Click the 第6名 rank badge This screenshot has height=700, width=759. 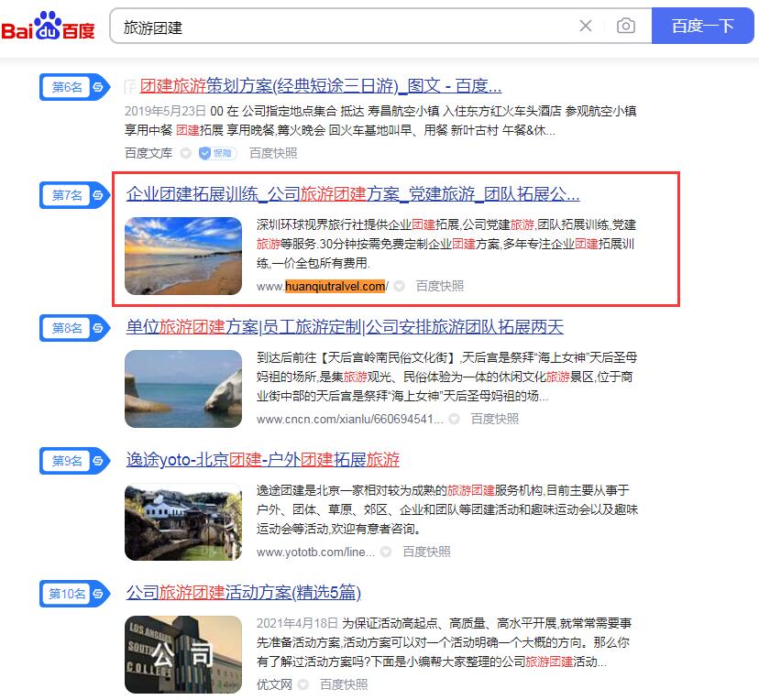tap(74, 87)
